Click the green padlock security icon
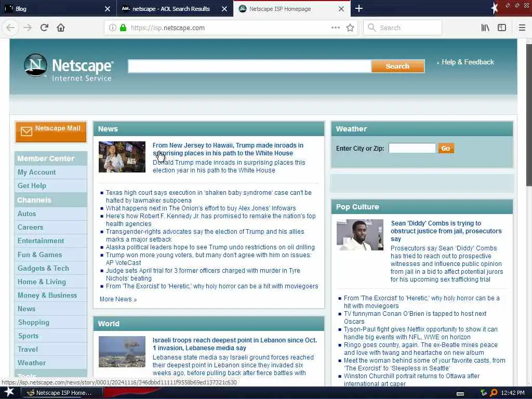This screenshot has height=399, width=532. pos(123,28)
